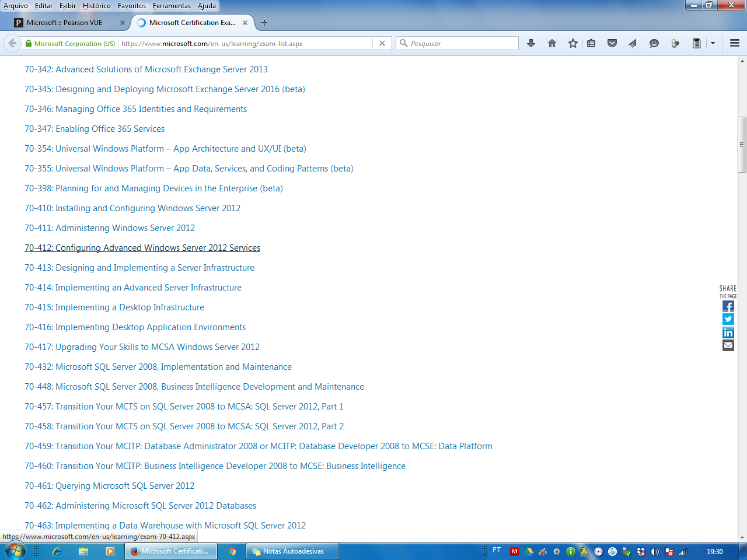The width and height of the screenshot is (747, 560).
Task: Save page to Pocket icon
Action: pyautogui.click(x=612, y=43)
